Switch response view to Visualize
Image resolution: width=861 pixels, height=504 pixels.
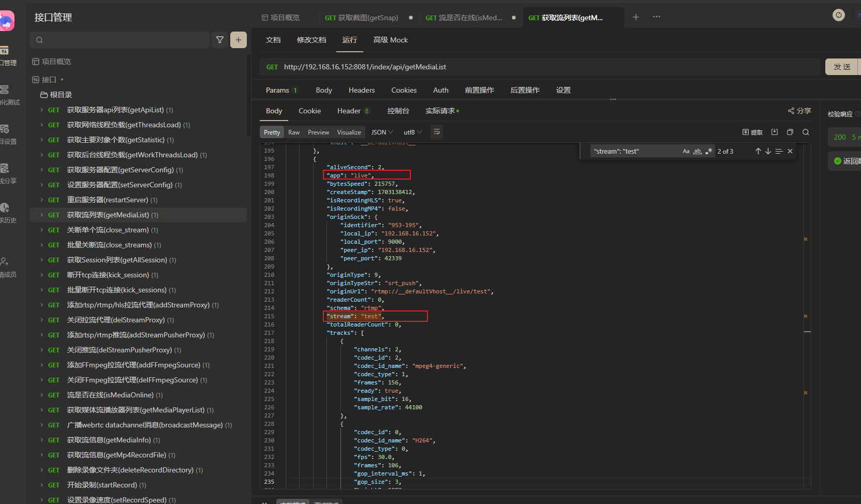tap(349, 132)
